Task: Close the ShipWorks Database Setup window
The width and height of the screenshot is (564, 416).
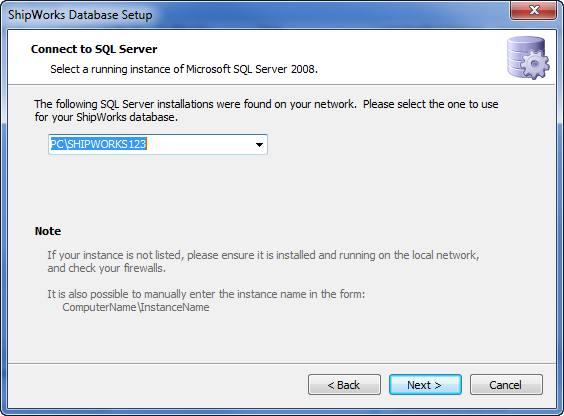Action: tap(533, 10)
